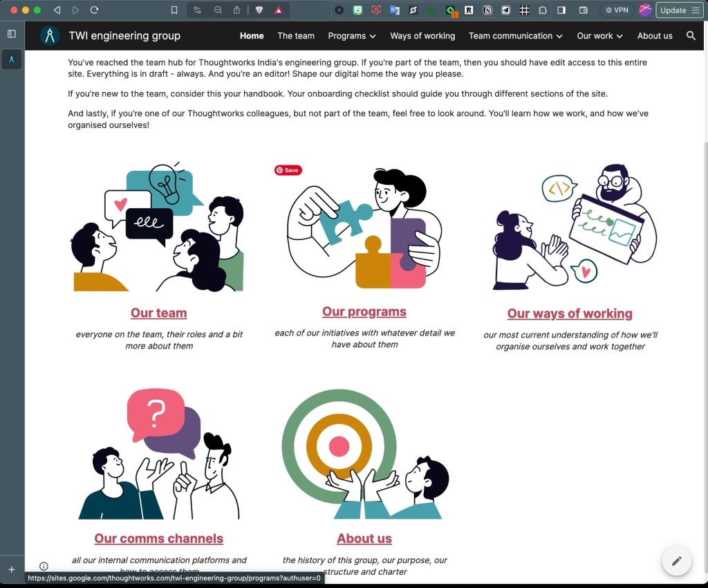This screenshot has height=588, width=708.
Task: Expand the Programs dropdown menu
Action: coord(352,36)
